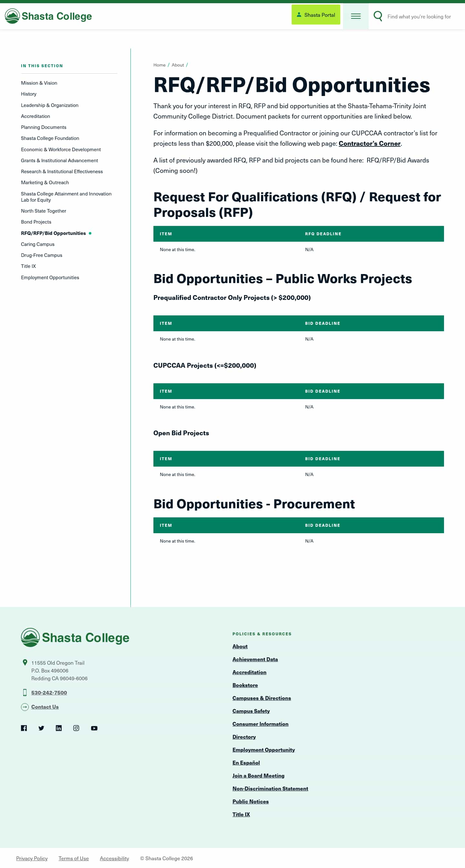Open the Twitter icon in footer
This screenshot has width=465, height=868.
(41, 728)
